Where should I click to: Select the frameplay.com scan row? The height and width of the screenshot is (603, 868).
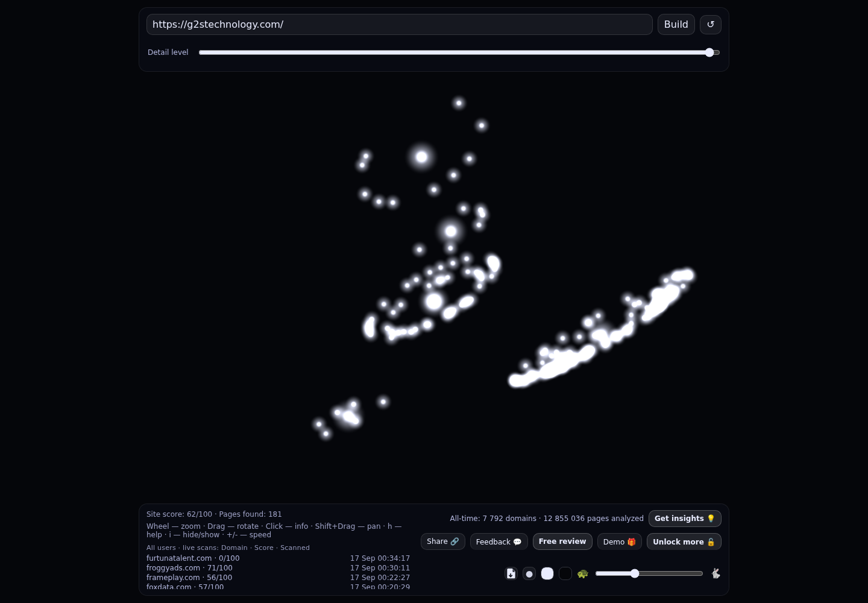click(x=278, y=578)
